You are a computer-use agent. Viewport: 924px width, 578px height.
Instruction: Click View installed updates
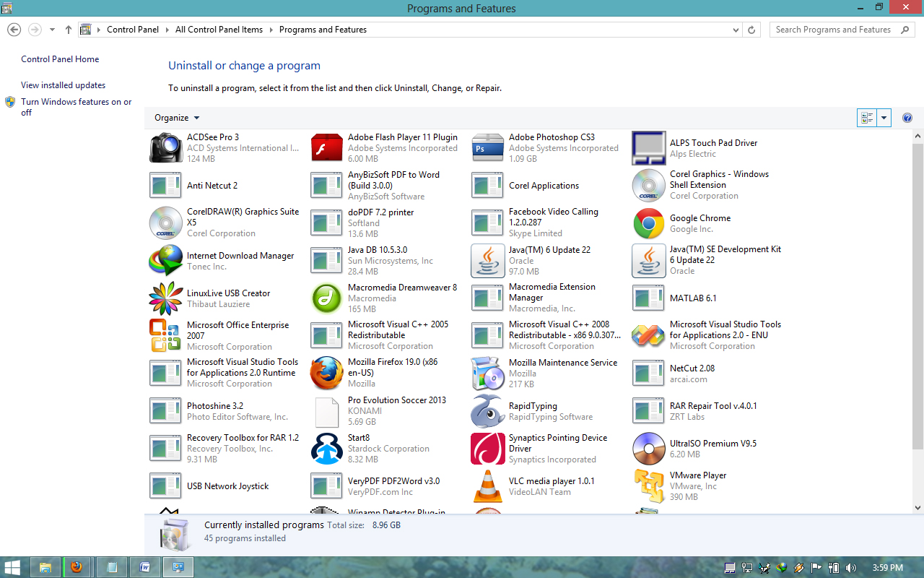tap(64, 85)
